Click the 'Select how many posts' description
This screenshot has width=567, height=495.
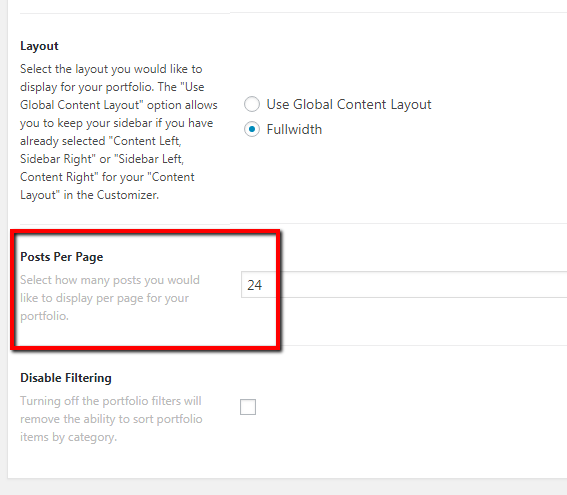tap(110, 298)
